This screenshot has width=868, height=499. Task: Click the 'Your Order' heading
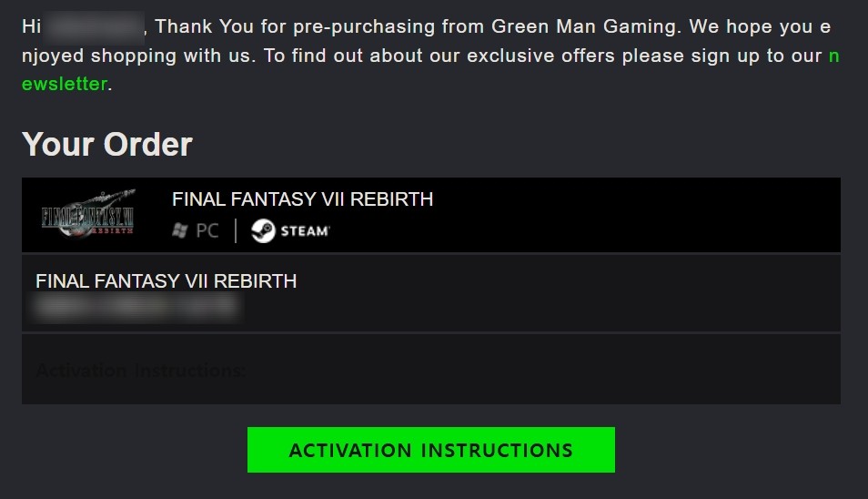pyautogui.click(x=106, y=144)
